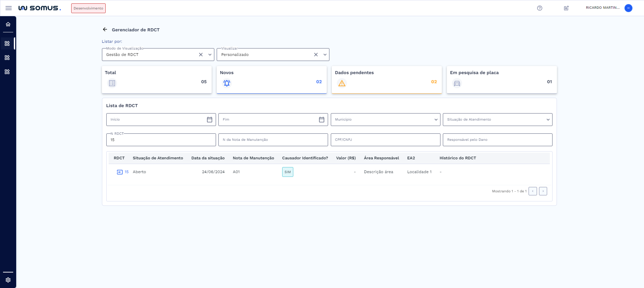The image size is (644, 288).
Task: Open the hamburger menu
Action: point(8,8)
